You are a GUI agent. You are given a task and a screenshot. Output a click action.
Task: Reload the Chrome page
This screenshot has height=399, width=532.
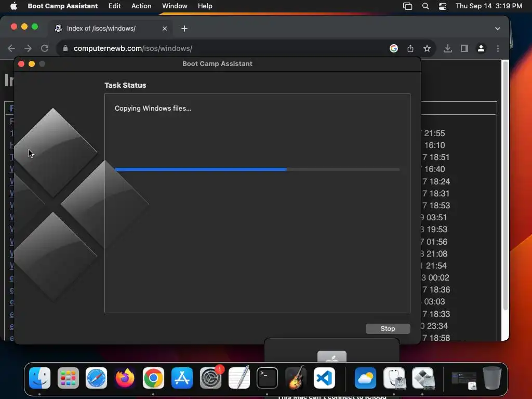[45, 48]
